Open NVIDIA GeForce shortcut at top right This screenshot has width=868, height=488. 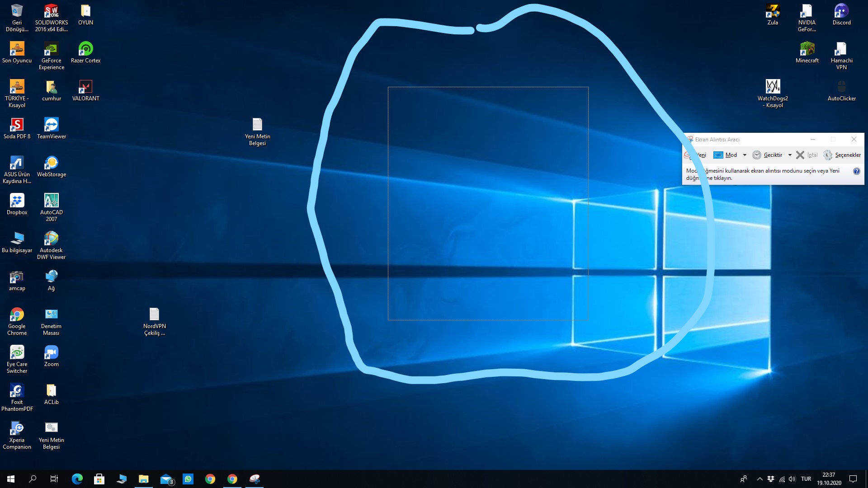[x=807, y=18]
